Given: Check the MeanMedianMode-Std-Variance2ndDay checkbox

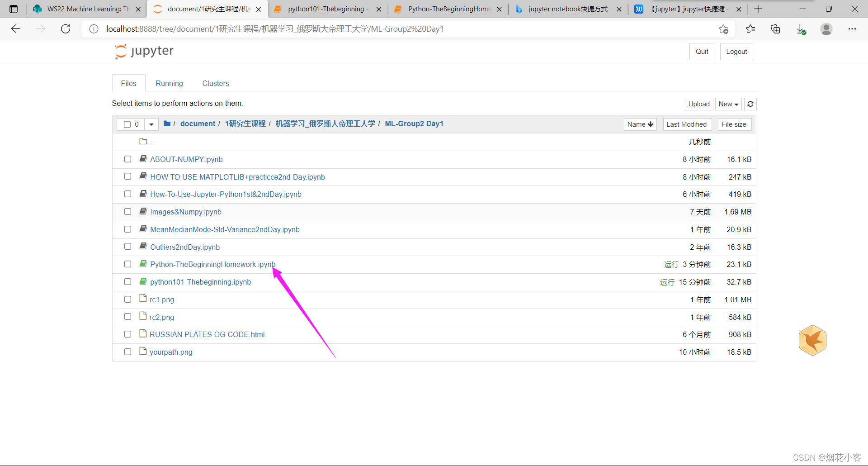Looking at the screenshot, I should [x=127, y=229].
